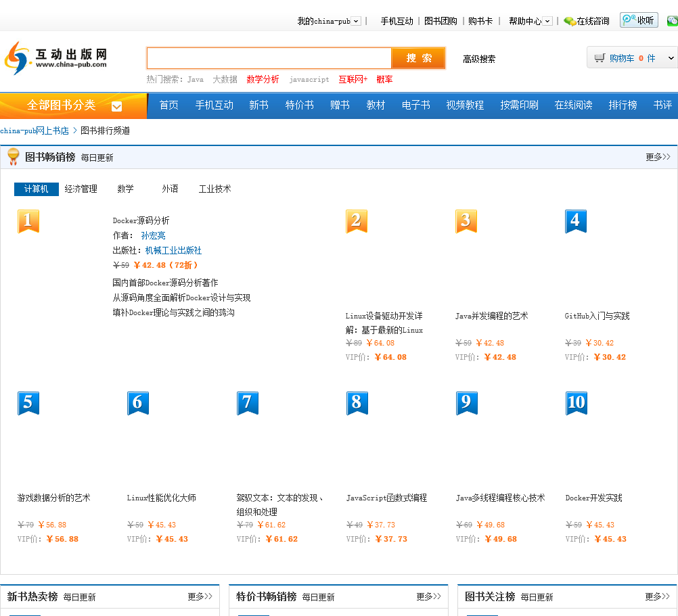Click the orange rank 1 badge

click(x=28, y=221)
